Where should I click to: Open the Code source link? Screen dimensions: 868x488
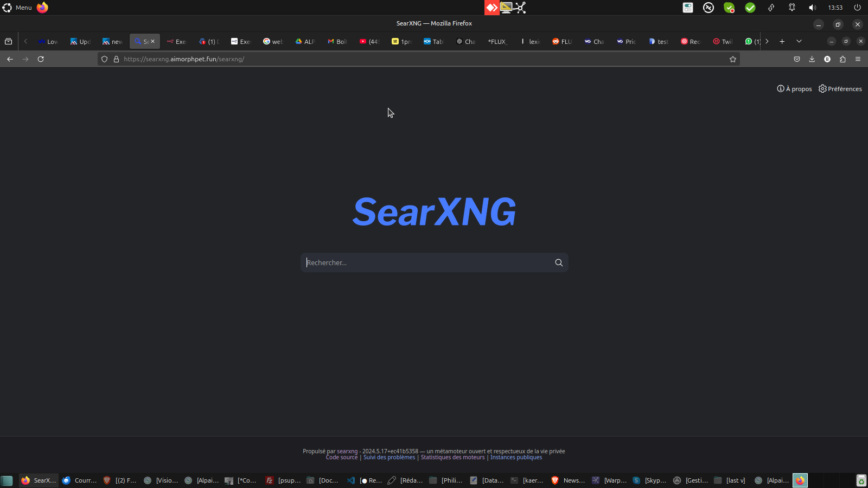(342, 458)
